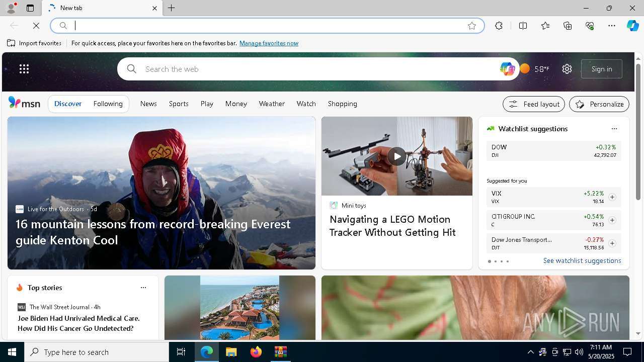Screen dimensions: 644x362
Task: Stop page loading with the X button
Action: click(x=36, y=26)
